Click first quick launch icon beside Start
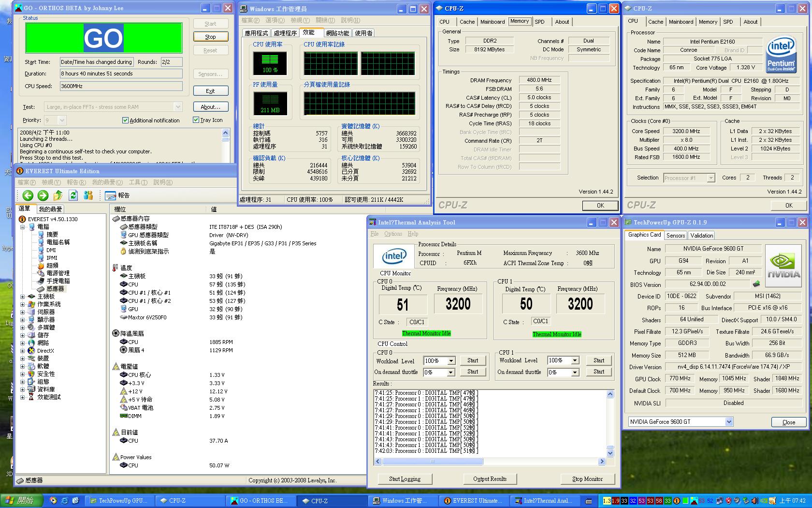This screenshot has height=508, width=812. point(53,501)
